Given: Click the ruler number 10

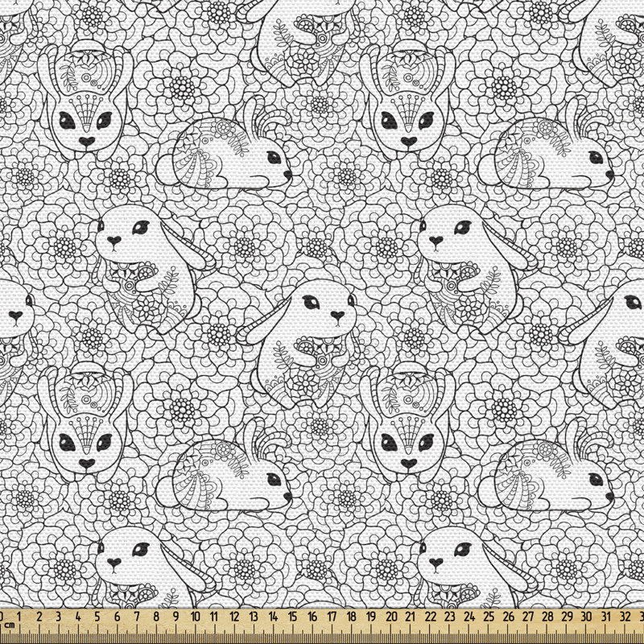Looking at the screenshot, I should [195, 617].
